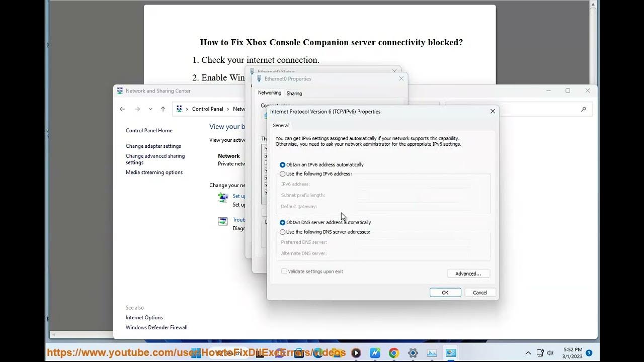This screenshot has width=644, height=362.
Task: Select Obtain an IPv6 address automatically
Action: [x=321, y=165]
